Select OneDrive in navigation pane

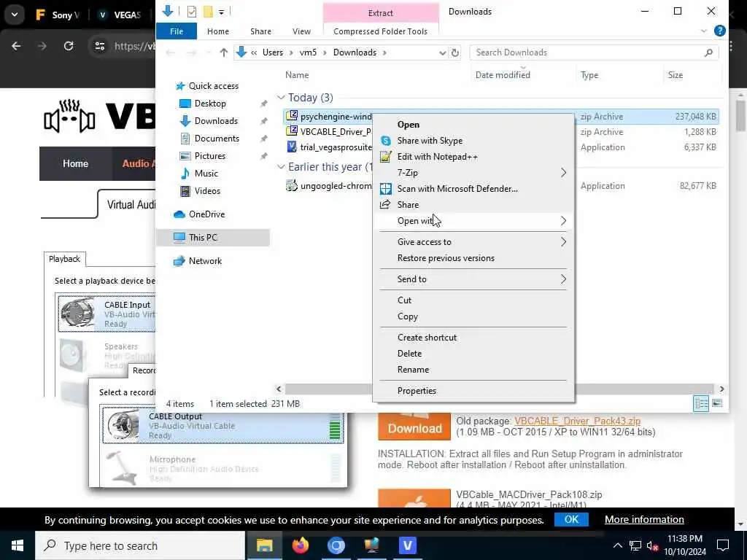[x=206, y=214]
